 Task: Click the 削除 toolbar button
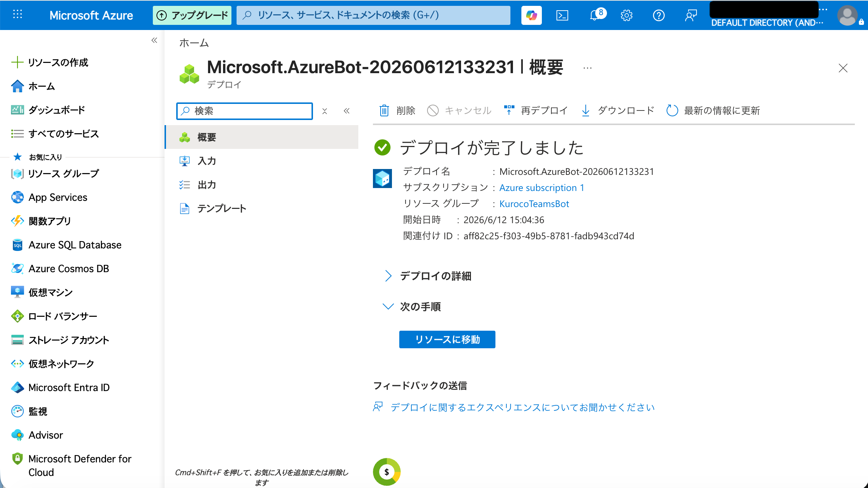tap(397, 110)
